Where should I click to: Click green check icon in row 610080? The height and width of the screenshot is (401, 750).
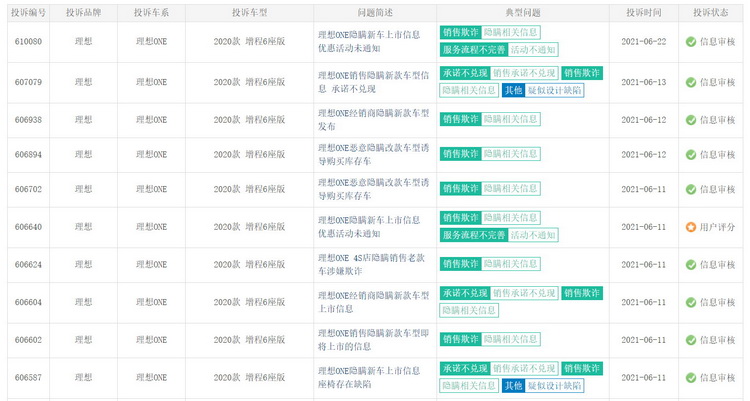691,42
